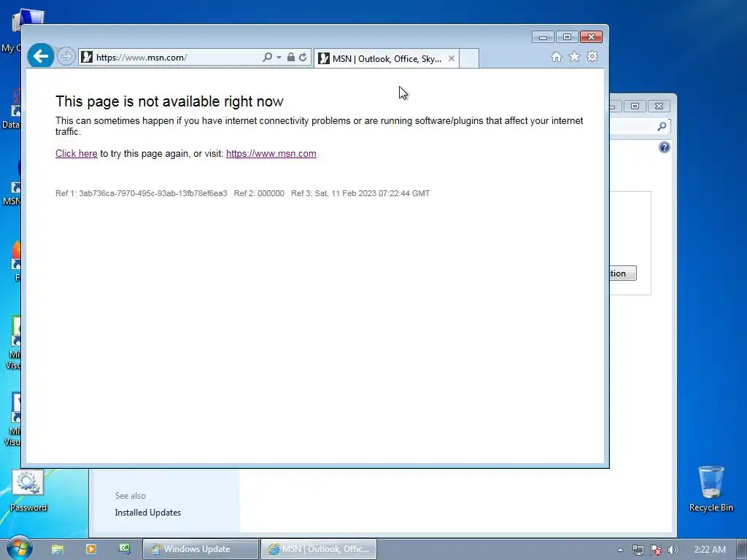Click the 2:22 AM clock

(x=710, y=550)
